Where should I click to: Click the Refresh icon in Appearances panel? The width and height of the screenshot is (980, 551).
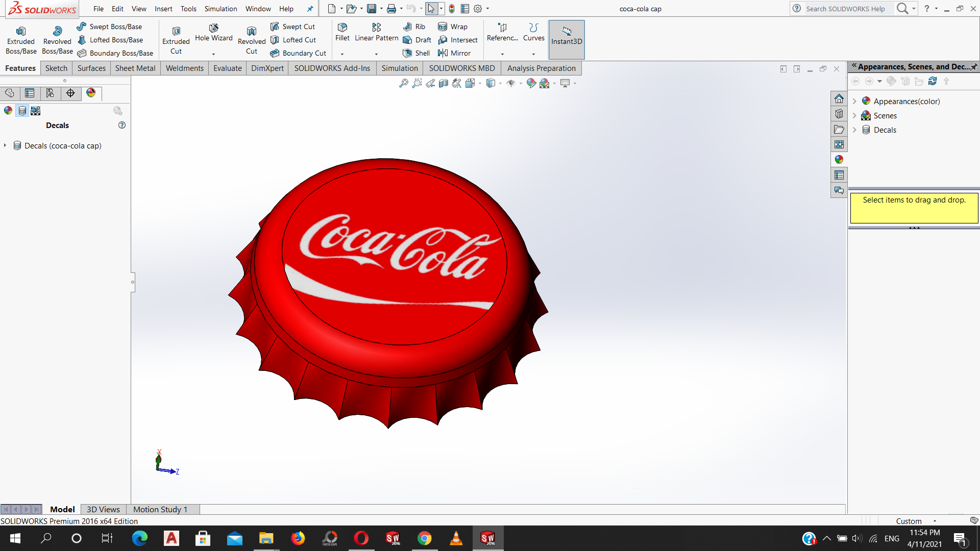[933, 81]
